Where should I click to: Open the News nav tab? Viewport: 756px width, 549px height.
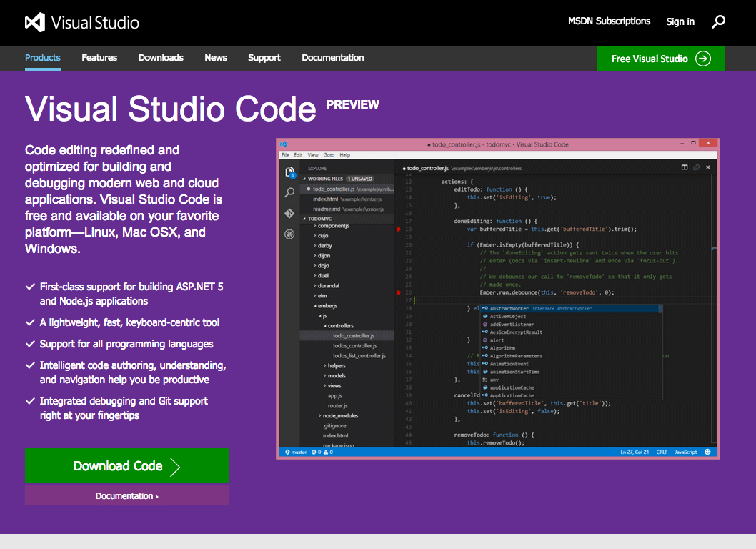[216, 57]
